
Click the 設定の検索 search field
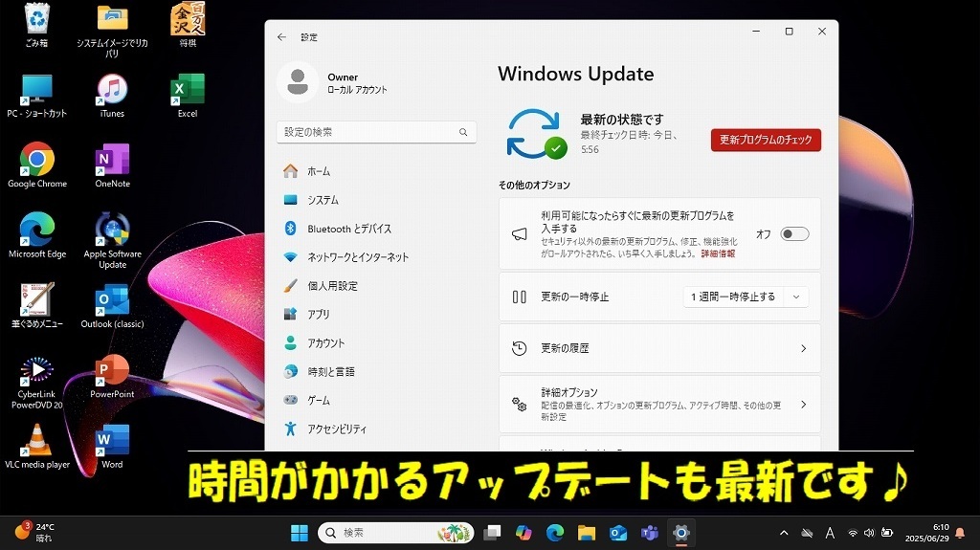click(x=376, y=132)
